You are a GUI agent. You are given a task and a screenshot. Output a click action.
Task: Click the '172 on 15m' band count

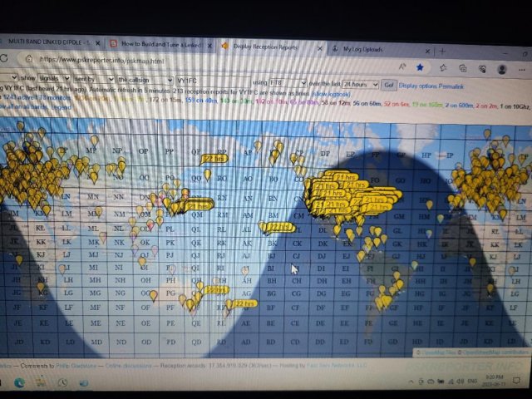[166, 100]
